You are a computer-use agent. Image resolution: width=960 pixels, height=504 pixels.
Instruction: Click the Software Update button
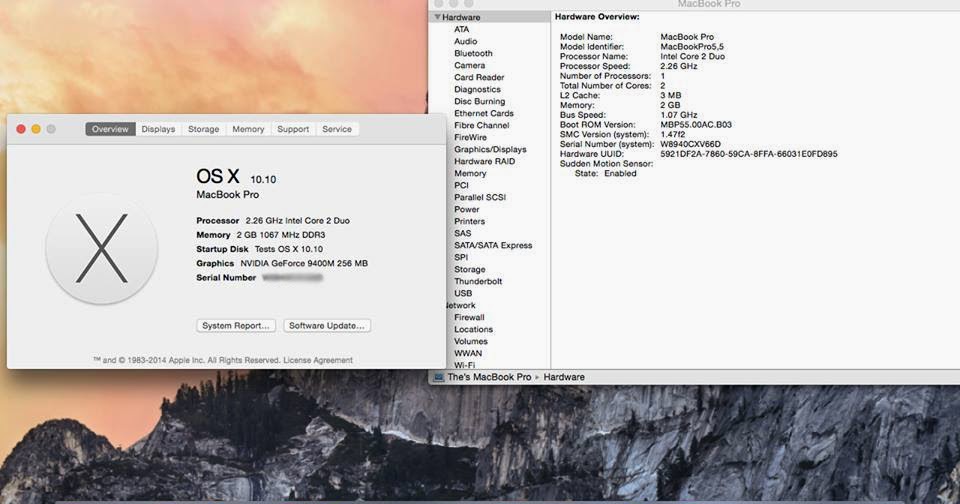coord(327,326)
